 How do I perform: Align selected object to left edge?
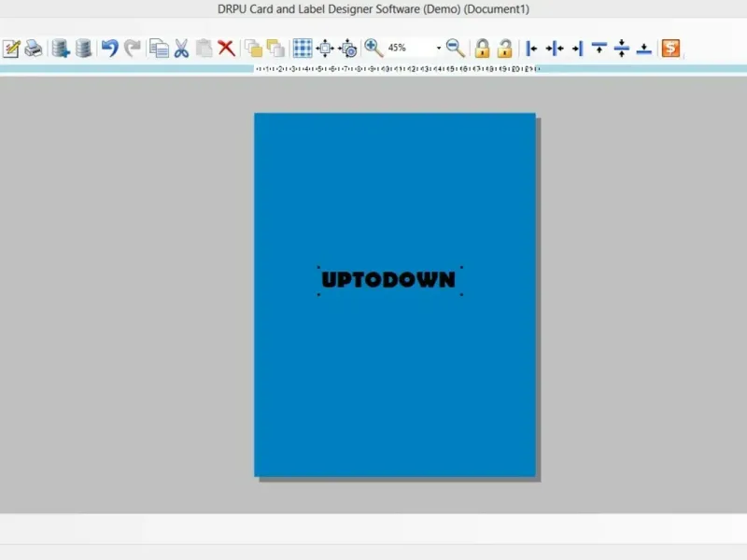[531, 49]
